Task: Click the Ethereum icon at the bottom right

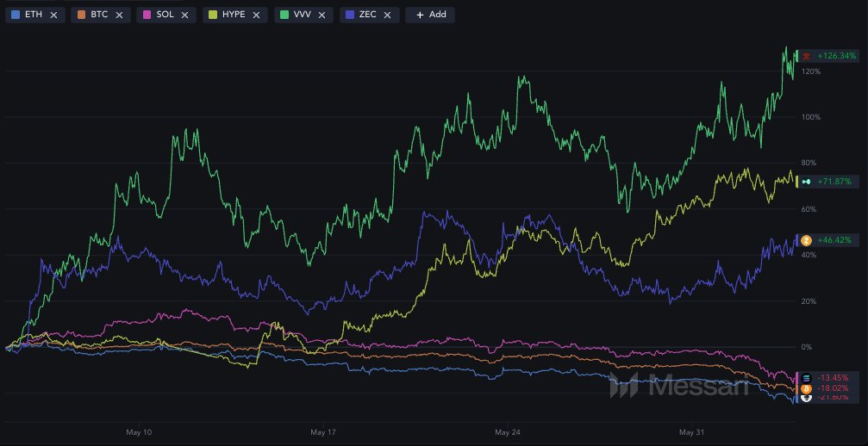Action: 806,398
